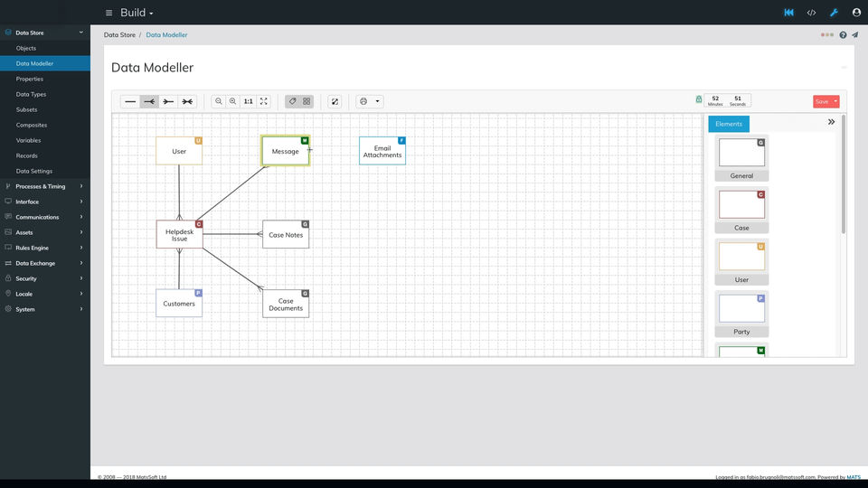Viewport: 868px width, 488px height.
Task: Select the Case Notes node
Action: [x=286, y=235]
